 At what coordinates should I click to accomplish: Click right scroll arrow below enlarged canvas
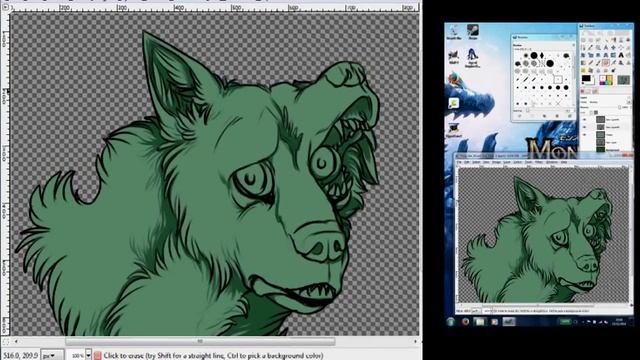click(x=416, y=341)
